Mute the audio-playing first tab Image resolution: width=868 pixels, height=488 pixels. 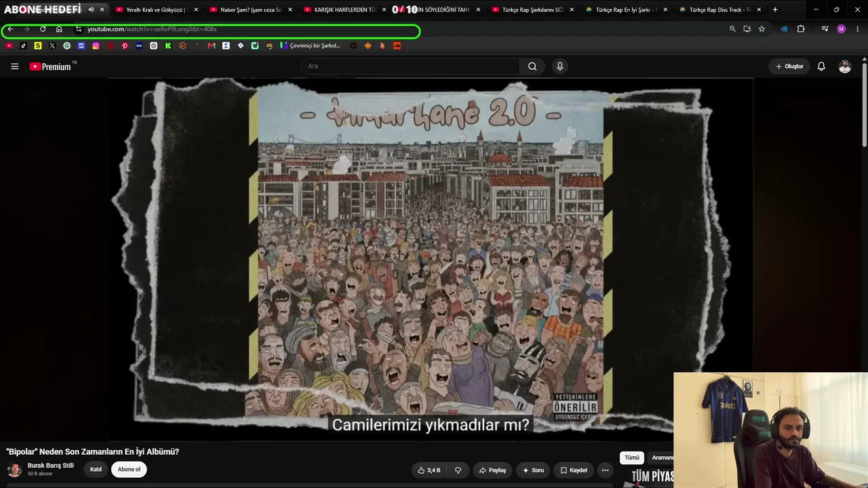[x=91, y=9]
